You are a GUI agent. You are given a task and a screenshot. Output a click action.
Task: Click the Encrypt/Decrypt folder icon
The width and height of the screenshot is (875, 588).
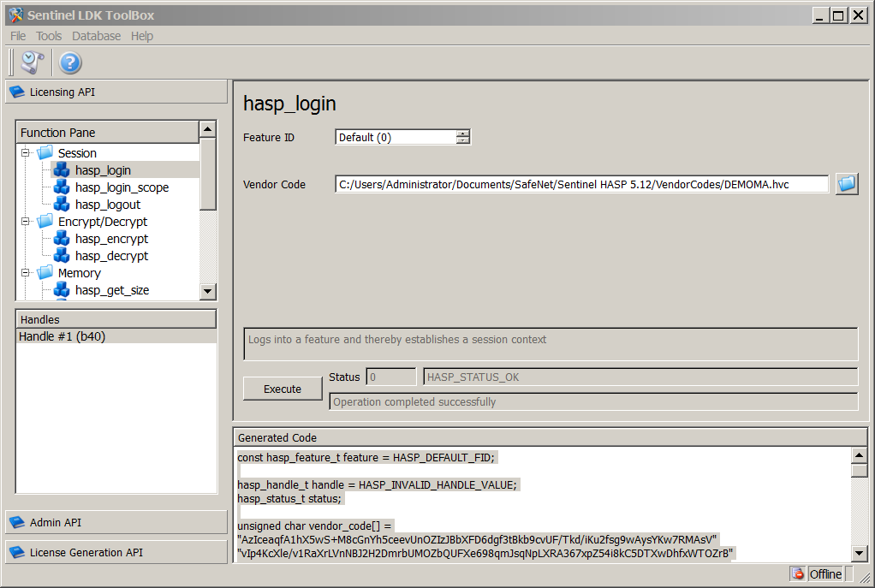45,221
